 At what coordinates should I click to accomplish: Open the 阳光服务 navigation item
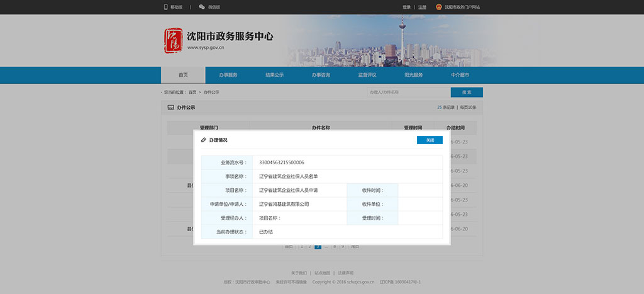413,75
